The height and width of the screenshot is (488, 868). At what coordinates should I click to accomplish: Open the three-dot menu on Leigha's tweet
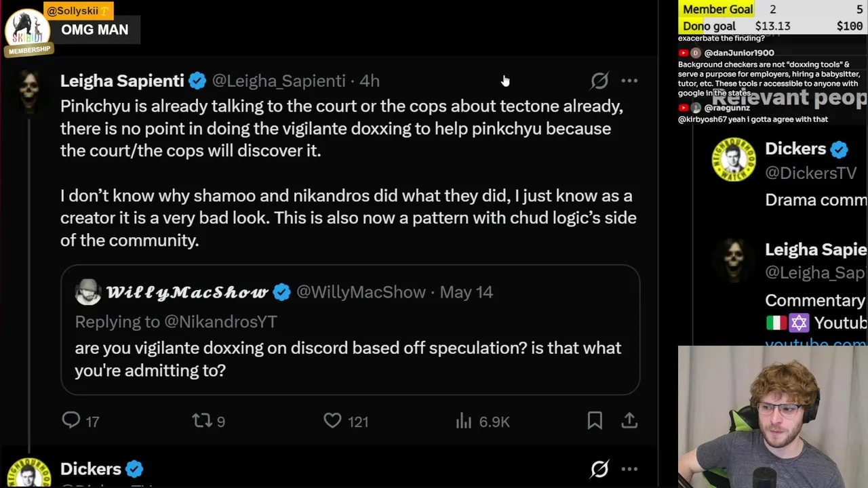click(629, 81)
